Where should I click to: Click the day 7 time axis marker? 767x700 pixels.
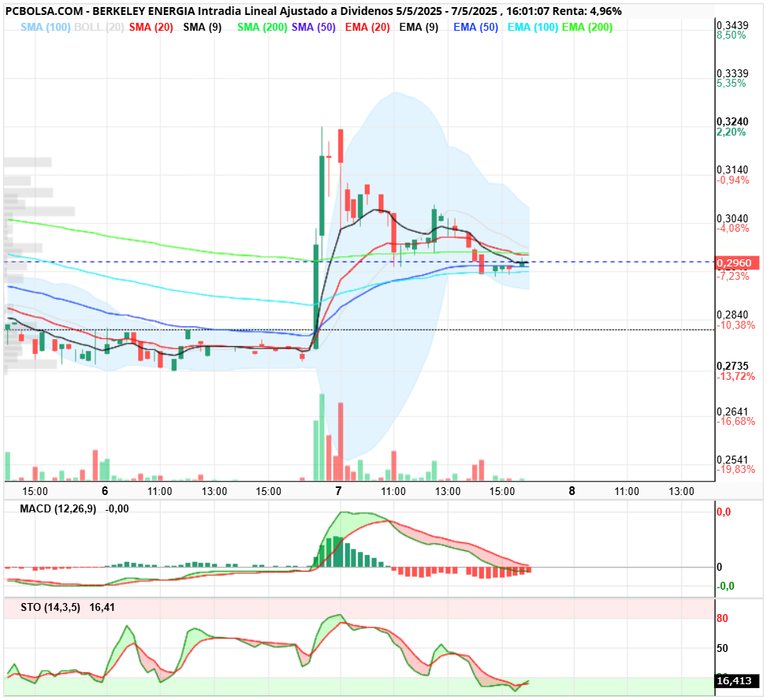click(x=338, y=491)
